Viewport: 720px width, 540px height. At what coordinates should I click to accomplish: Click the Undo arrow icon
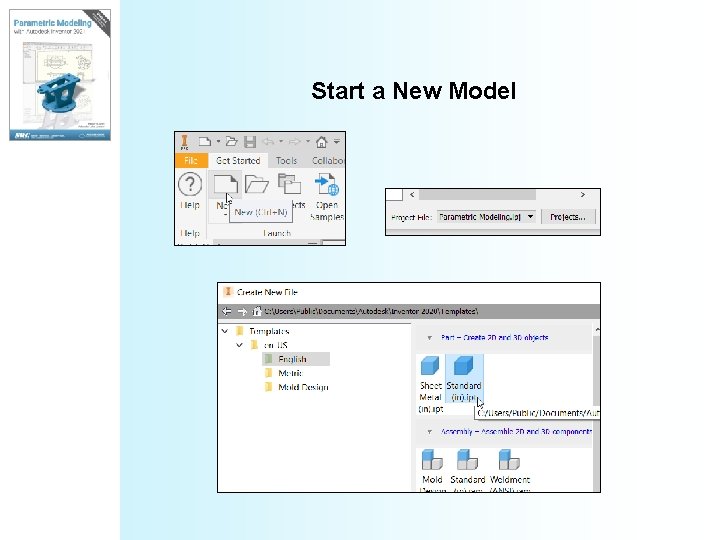(x=268, y=141)
